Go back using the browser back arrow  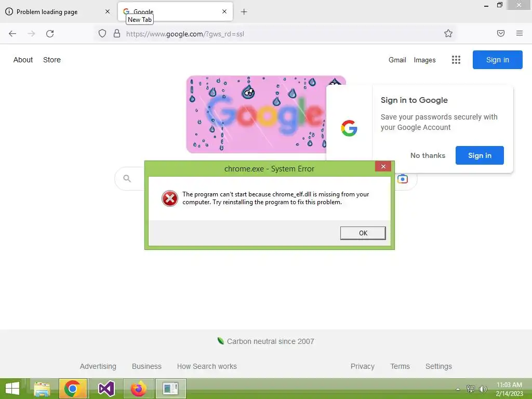[12, 34]
